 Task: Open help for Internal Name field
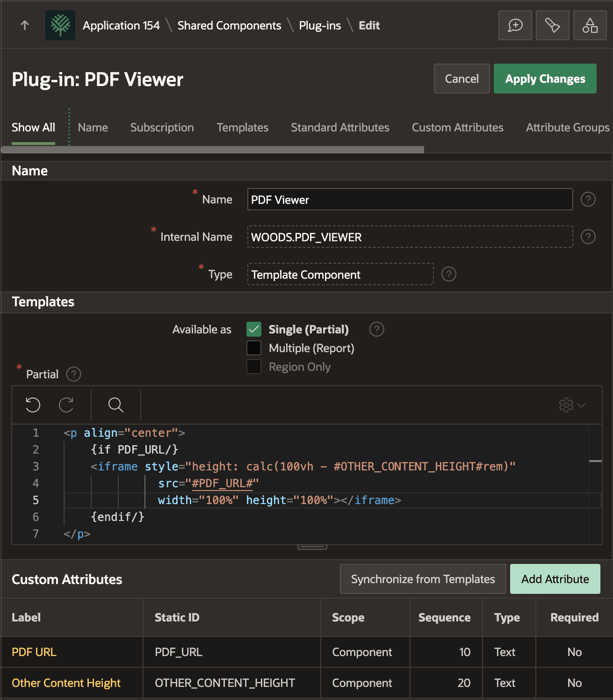588,237
